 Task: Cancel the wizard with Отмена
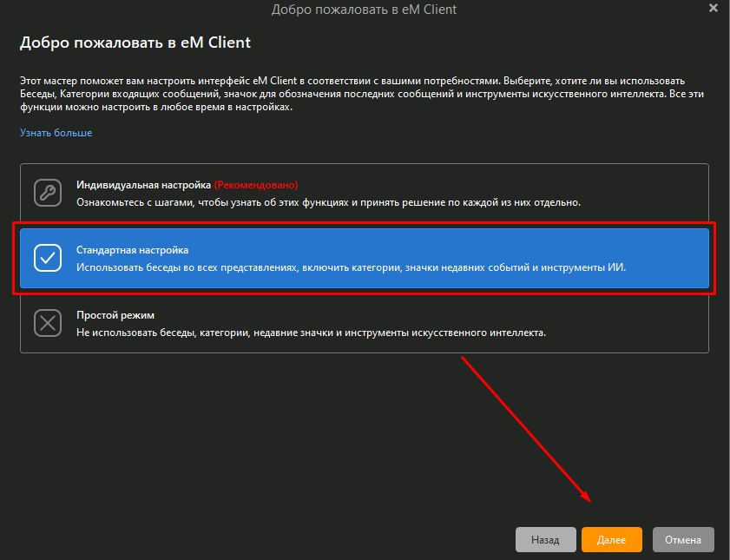[x=683, y=539]
